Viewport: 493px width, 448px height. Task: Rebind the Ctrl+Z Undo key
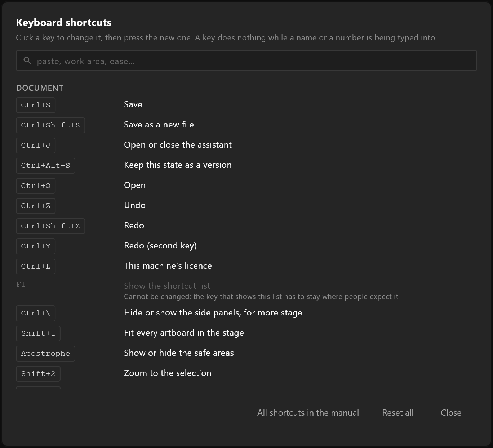click(36, 206)
